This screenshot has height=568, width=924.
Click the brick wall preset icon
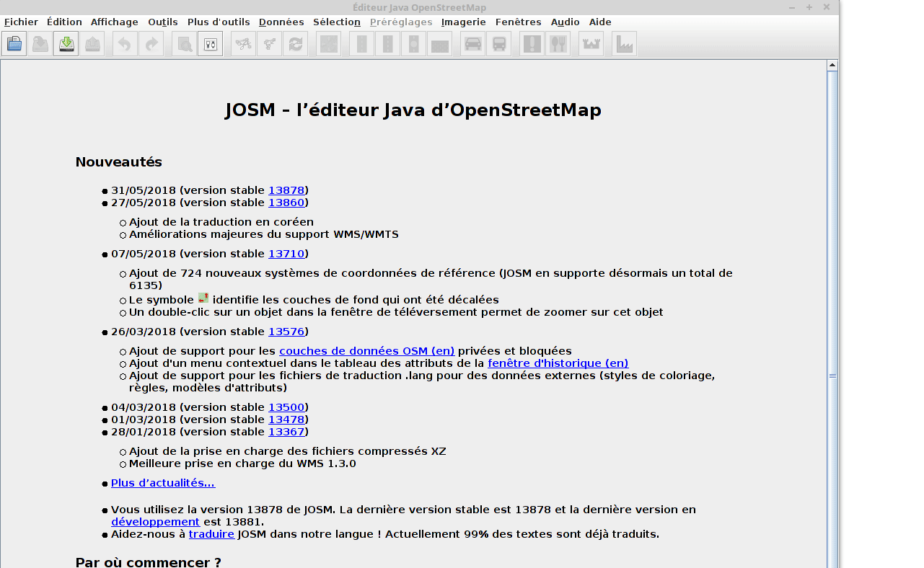(439, 44)
